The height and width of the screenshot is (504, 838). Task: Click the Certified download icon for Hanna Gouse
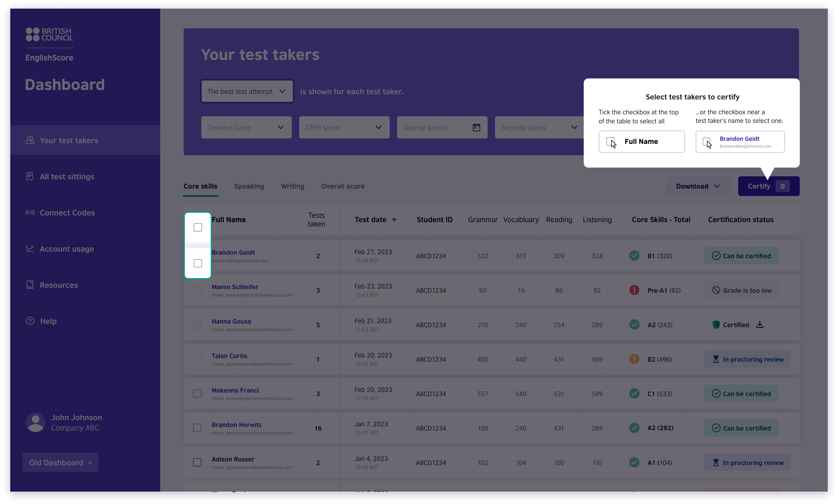[760, 325]
